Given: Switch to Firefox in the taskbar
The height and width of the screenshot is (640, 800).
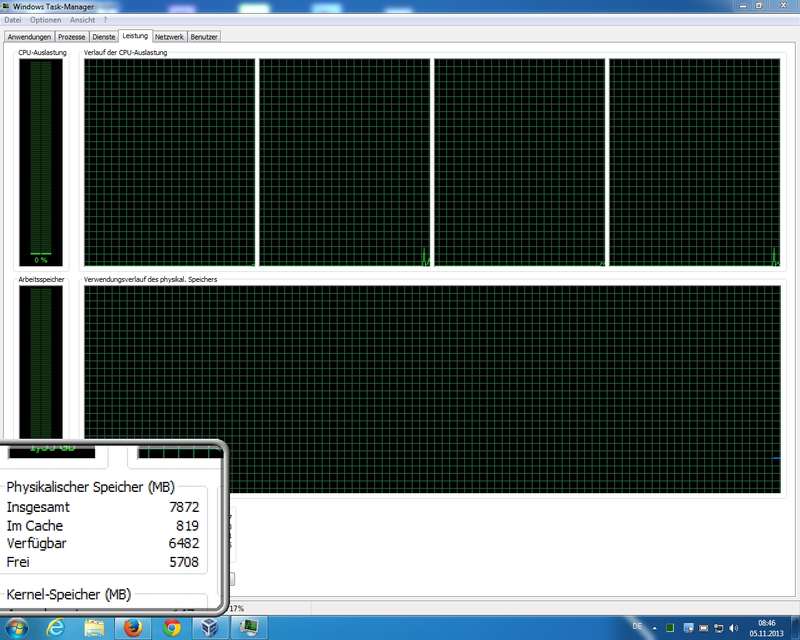Looking at the screenshot, I should (x=133, y=628).
